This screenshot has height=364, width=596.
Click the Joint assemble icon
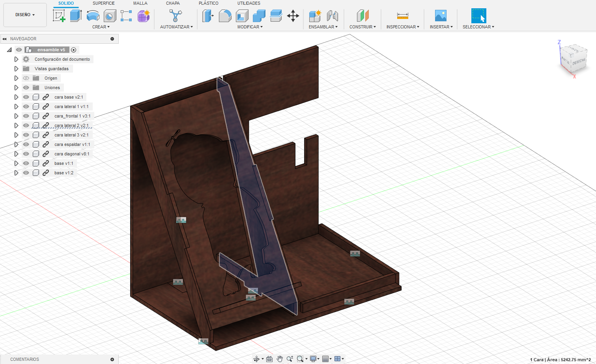click(333, 16)
